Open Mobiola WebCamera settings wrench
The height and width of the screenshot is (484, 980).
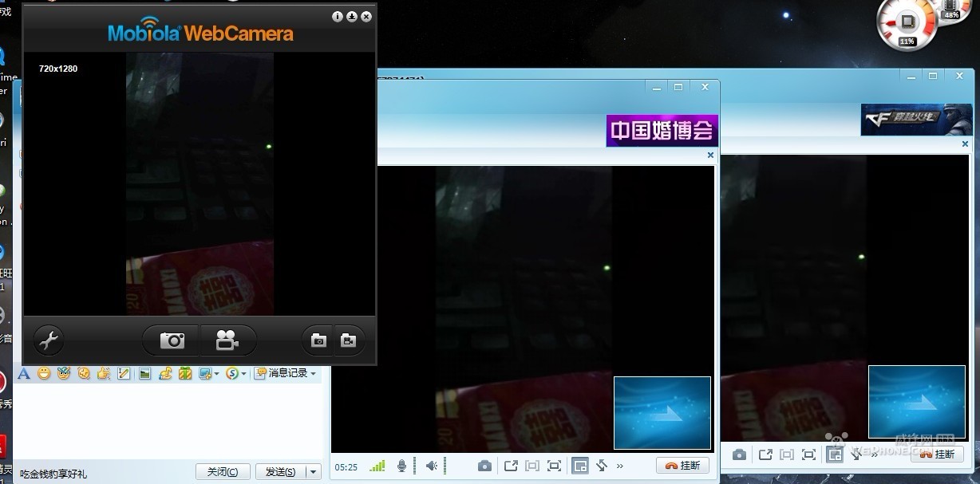(x=49, y=341)
